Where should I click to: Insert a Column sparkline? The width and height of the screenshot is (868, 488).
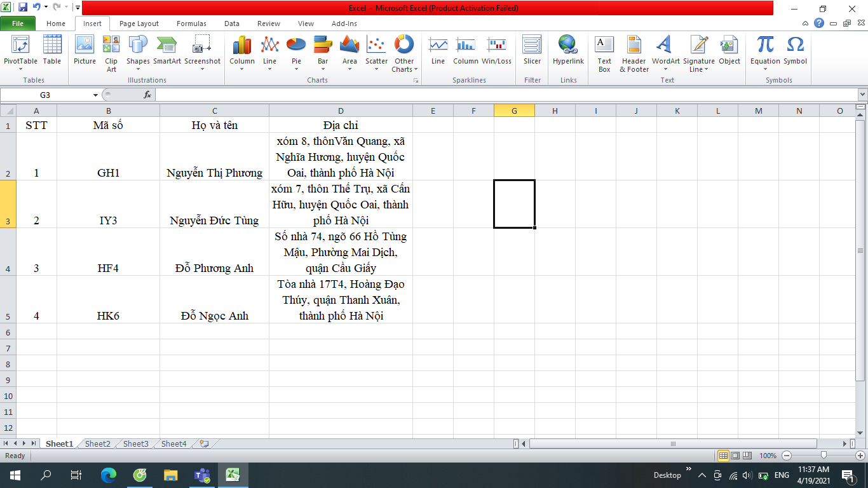(466, 51)
